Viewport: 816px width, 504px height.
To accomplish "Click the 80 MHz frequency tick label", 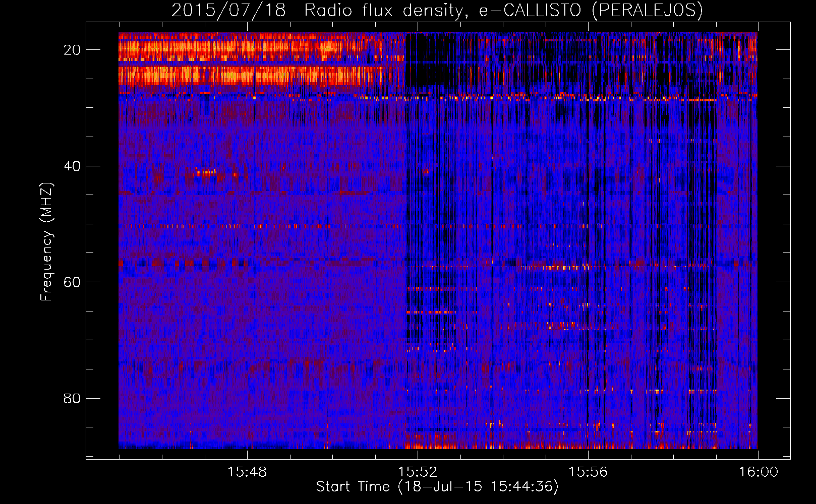I will [x=72, y=399].
